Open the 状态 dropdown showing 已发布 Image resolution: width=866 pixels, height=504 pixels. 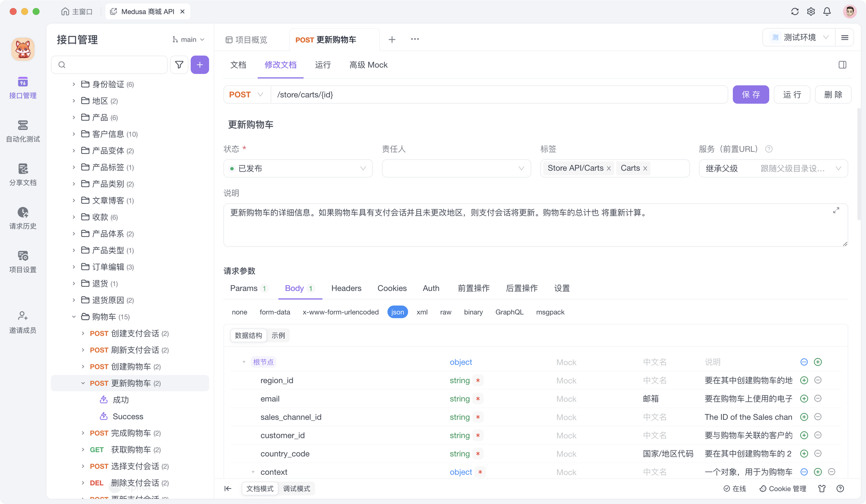tap(298, 168)
